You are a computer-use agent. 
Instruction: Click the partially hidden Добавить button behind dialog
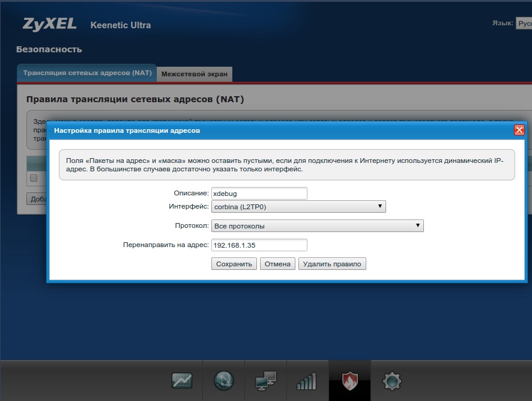[37, 199]
